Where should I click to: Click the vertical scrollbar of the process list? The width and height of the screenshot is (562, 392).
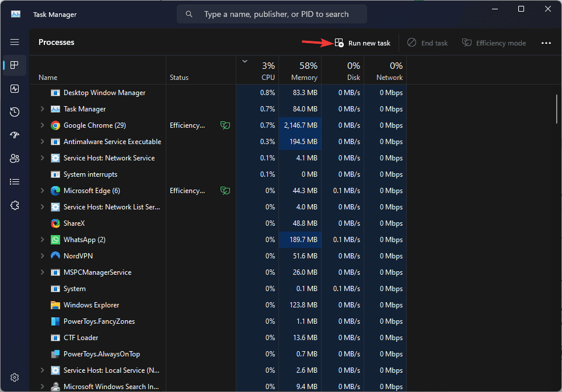[557, 109]
